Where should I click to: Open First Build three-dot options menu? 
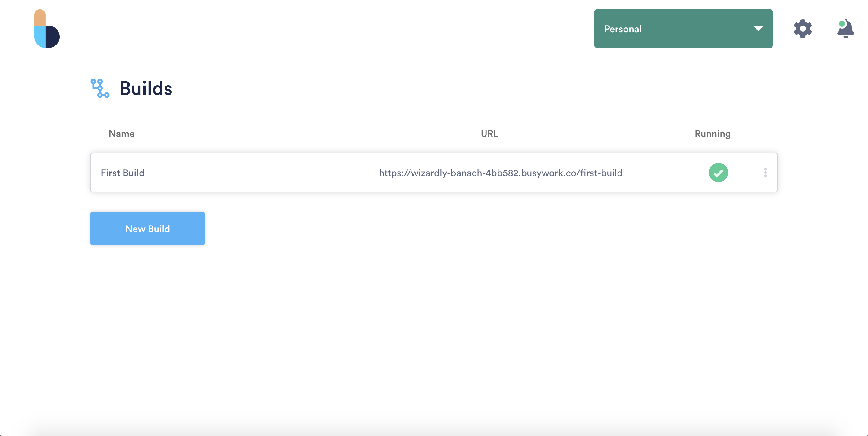tap(765, 173)
